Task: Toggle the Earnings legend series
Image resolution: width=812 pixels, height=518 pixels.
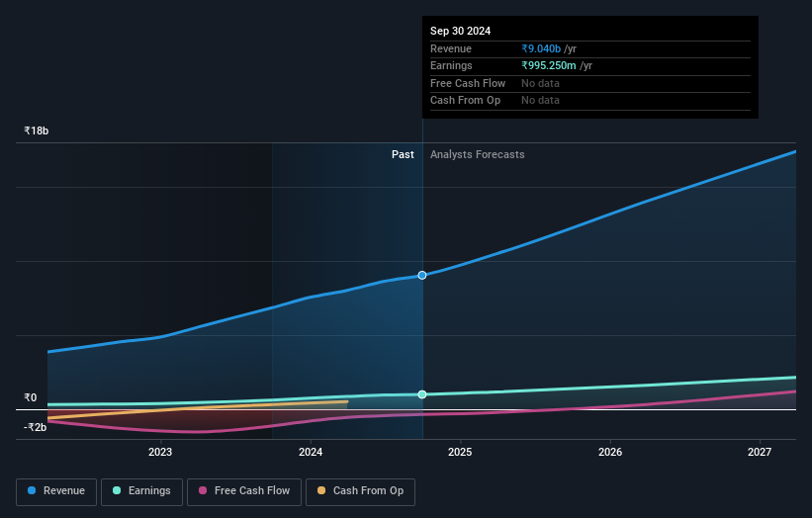Action: 141,491
